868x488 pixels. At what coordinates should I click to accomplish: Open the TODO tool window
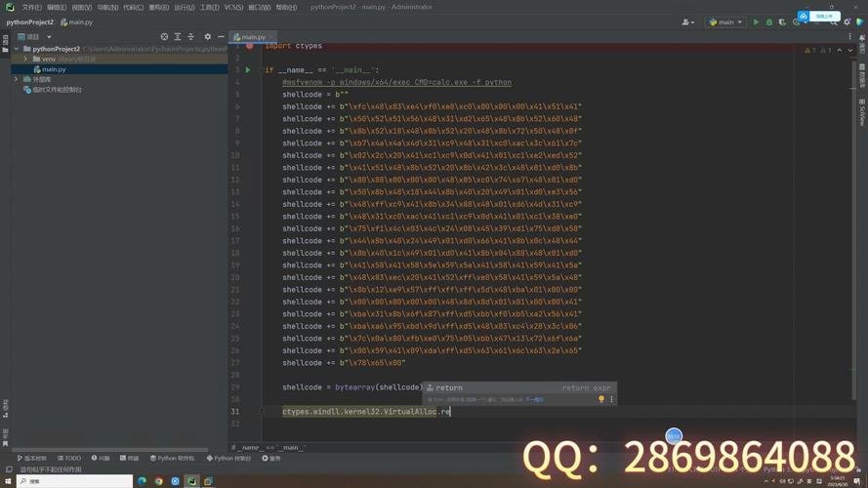[69, 458]
